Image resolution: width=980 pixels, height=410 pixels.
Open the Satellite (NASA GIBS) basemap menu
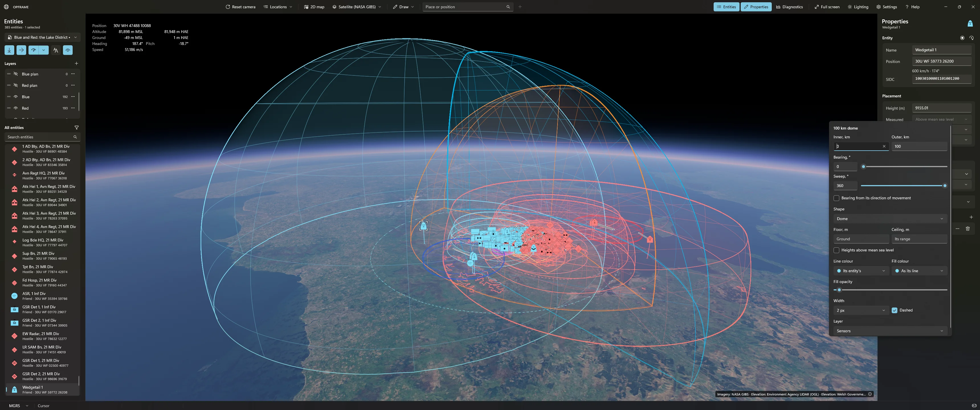pyautogui.click(x=356, y=7)
